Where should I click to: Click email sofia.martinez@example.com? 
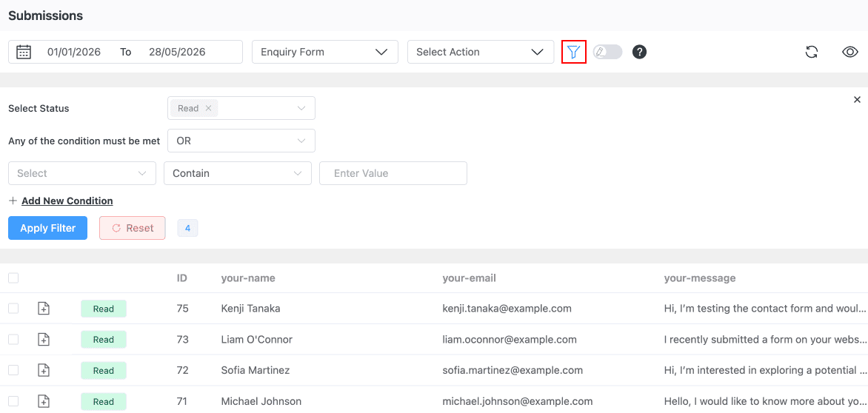513,370
